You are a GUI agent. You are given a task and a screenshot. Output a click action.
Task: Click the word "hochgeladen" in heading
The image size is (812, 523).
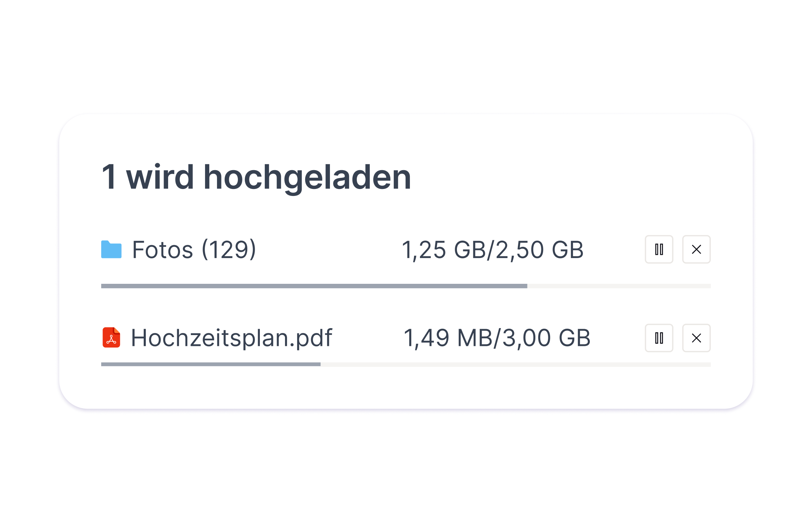(x=307, y=177)
